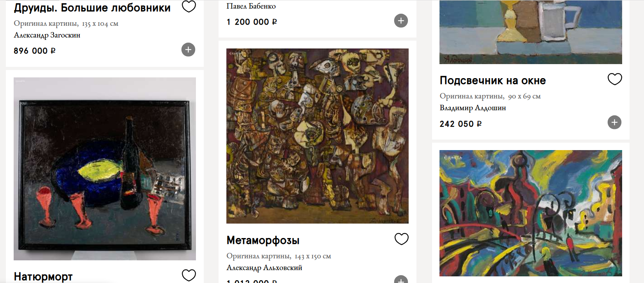
Task: Like the Метаморфозы painting heart icon
Action: [x=402, y=239]
